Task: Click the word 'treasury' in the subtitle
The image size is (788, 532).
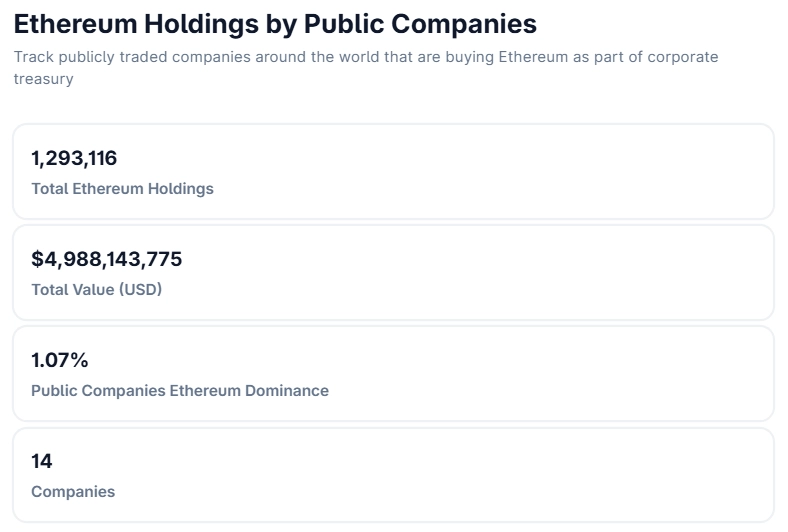Action: (x=43, y=79)
